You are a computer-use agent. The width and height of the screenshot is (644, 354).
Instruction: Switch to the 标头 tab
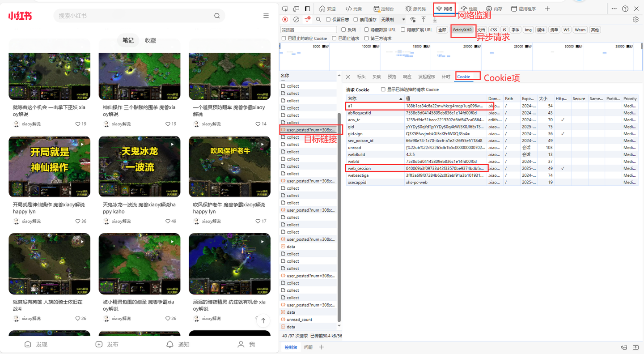coord(361,77)
